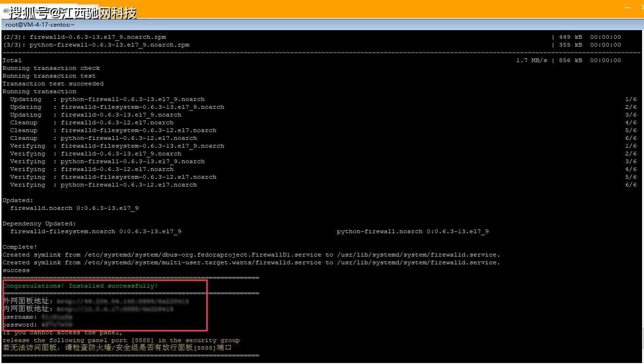Viewport: 644px width, 364px height.
Task: Click the 'Verifying : firewalld-filesystem-0.6.3-13.el7_9.noarch' line
Action: point(117,146)
